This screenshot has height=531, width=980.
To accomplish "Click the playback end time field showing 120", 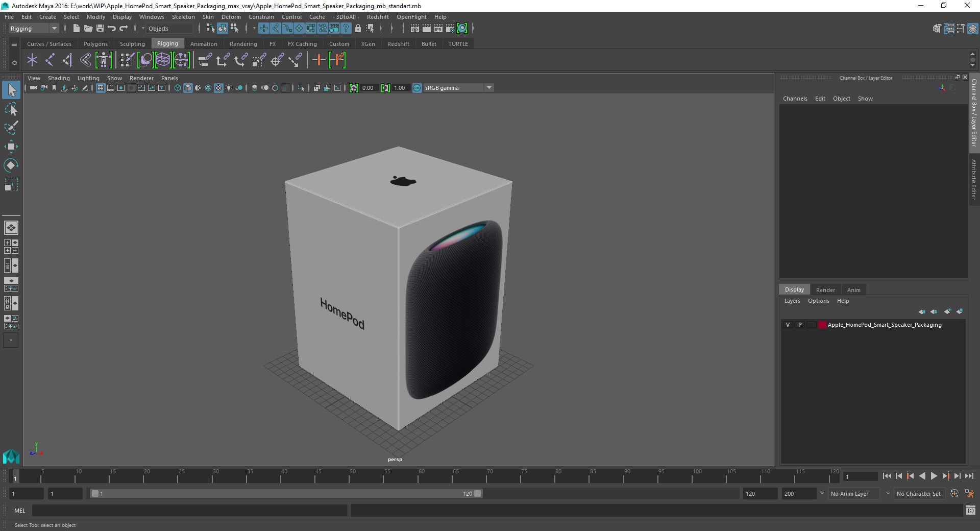I will 759,494.
